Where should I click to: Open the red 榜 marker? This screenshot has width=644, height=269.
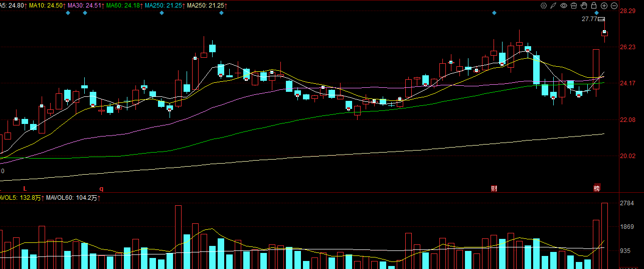click(x=597, y=188)
